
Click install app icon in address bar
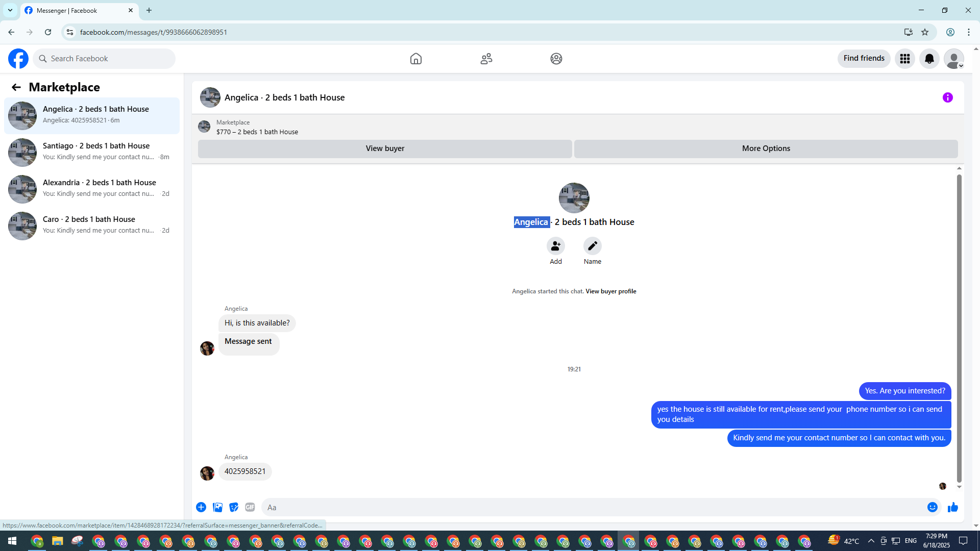point(909,32)
